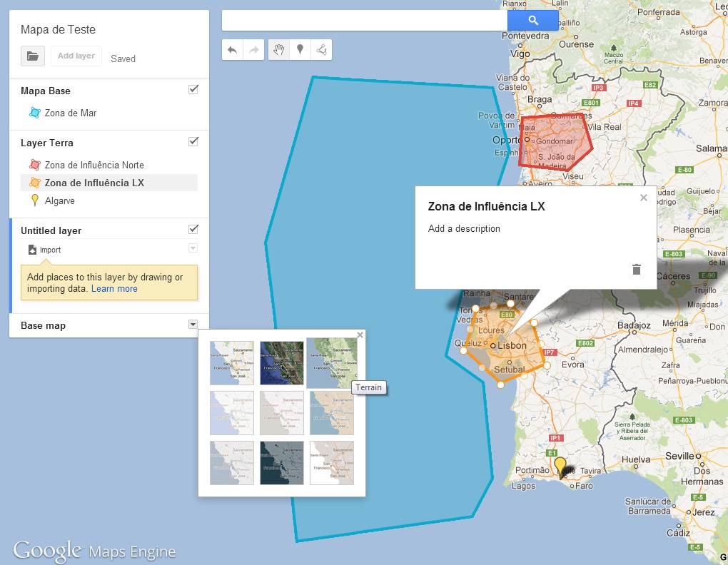Click the search magnifier button
Image resolution: width=728 pixels, height=565 pixels.
[533, 20]
